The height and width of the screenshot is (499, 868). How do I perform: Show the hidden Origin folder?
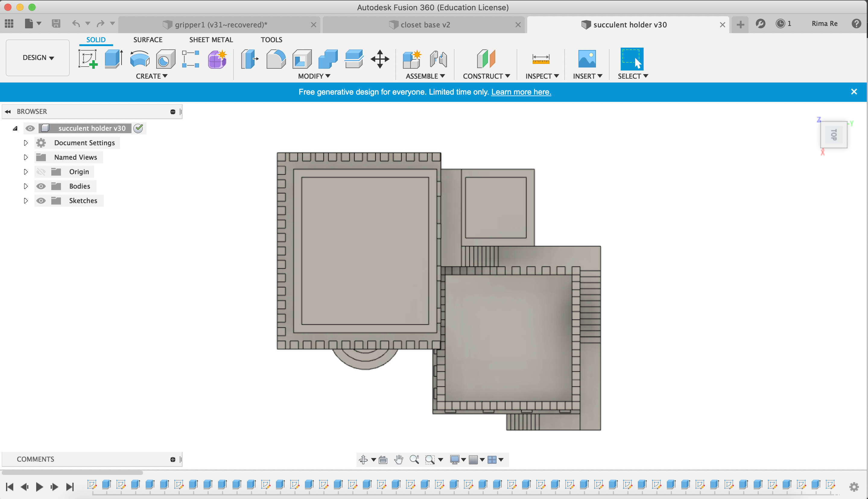(x=41, y=172)
